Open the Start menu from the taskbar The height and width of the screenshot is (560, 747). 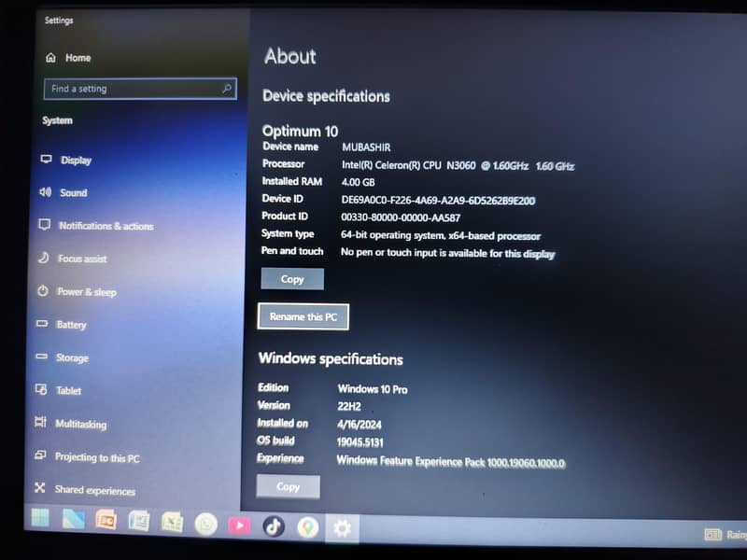coord(40,518)
